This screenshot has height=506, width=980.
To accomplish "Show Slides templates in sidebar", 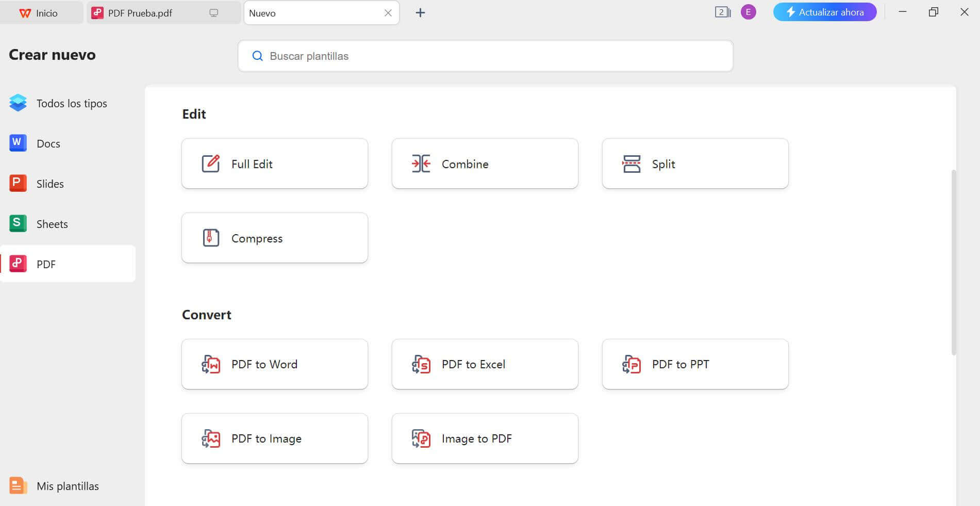I will (x=50, y=184).
